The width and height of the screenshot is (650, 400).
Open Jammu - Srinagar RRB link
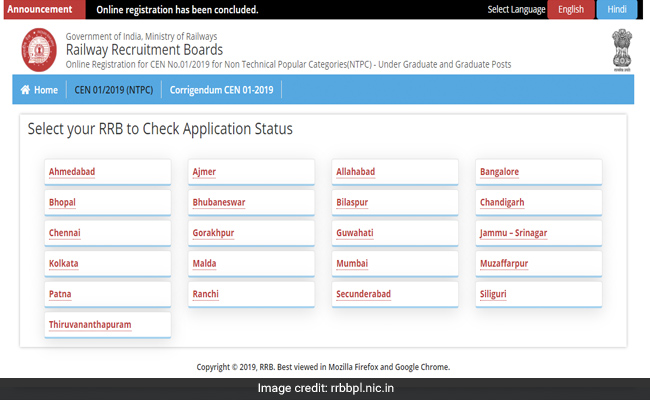point(513,233)
